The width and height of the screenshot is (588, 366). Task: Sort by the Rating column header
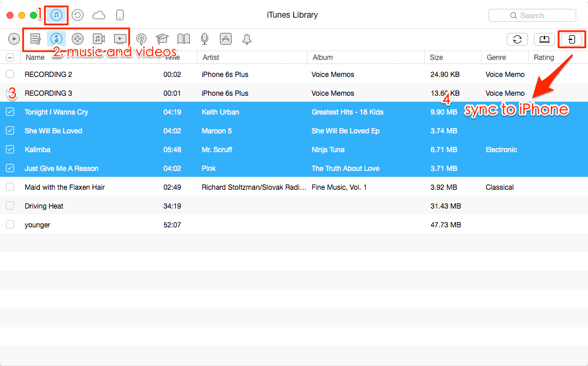pos(544,58)
